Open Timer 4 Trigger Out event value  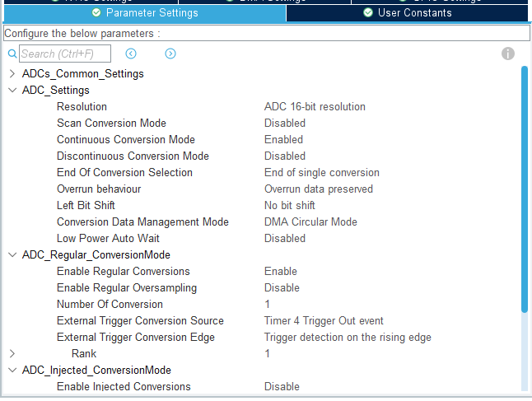click(324, 320)
